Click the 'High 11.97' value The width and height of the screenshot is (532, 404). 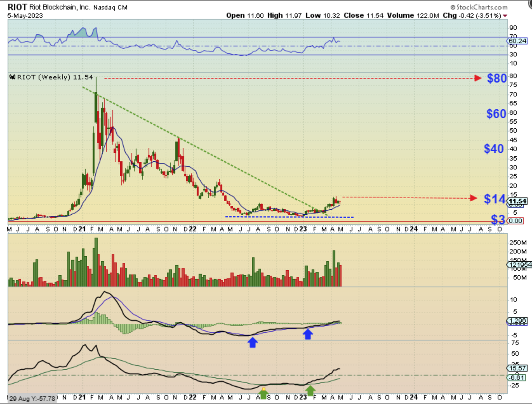285,15
